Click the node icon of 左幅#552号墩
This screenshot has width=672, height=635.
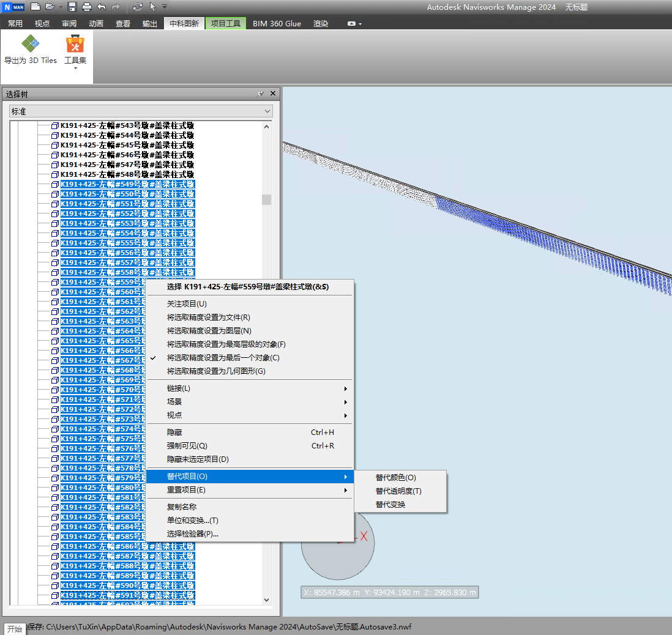pos(55,214)
